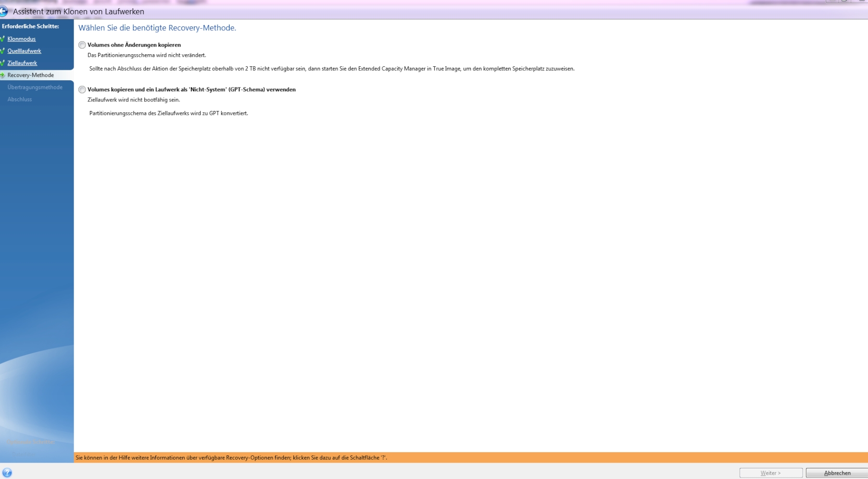Select 'Nicht-System (GPT-Schema)' radio option

point(82,90)
